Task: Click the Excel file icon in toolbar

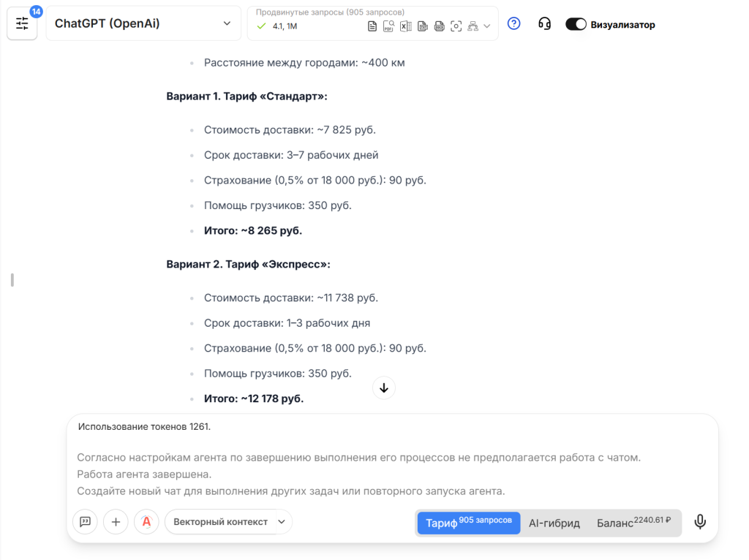Action: 405,27
